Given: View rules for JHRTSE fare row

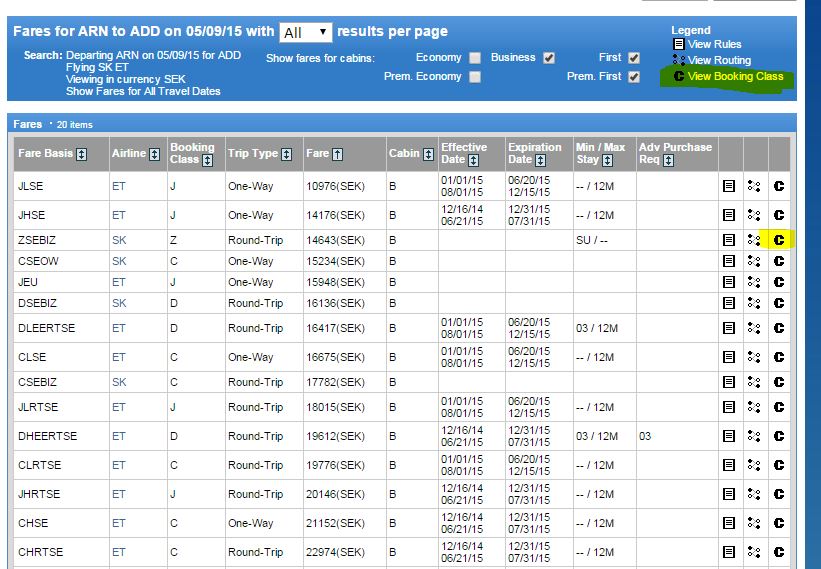Looking at the screenshot, I should click(729, 494).
